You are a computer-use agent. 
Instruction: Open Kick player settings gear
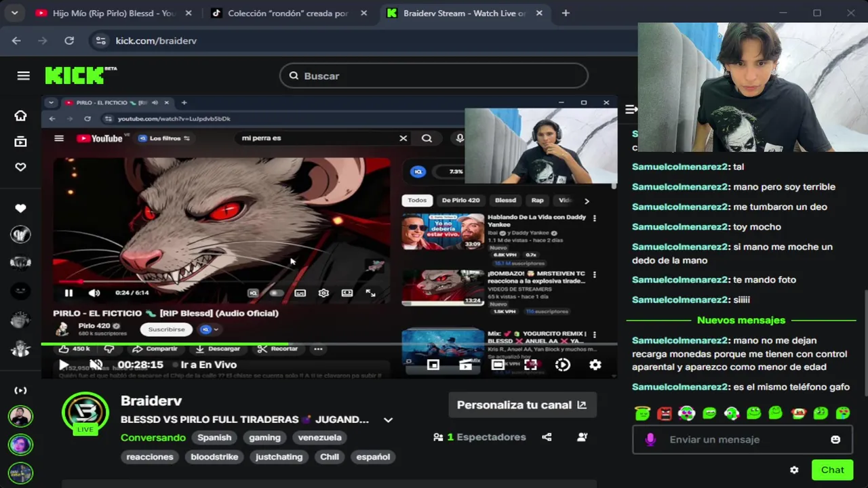[x=595, y=365]
